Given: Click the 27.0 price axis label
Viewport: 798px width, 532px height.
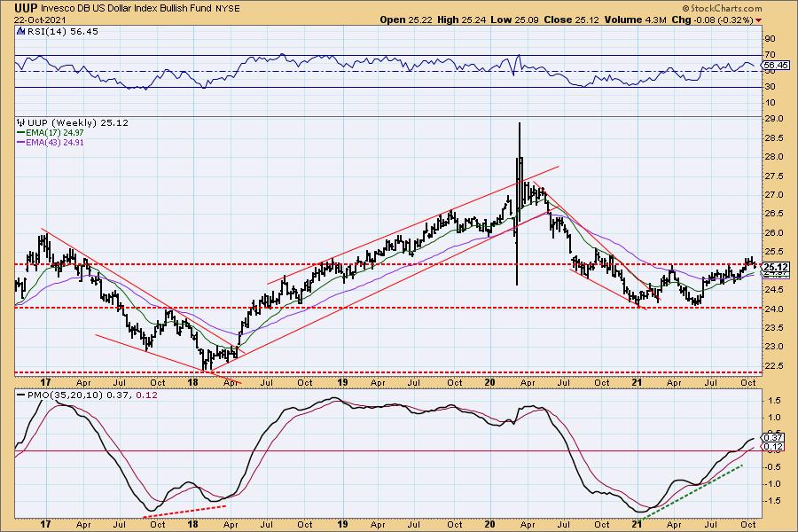Looking at the screenshot, I should pos(775,195).
